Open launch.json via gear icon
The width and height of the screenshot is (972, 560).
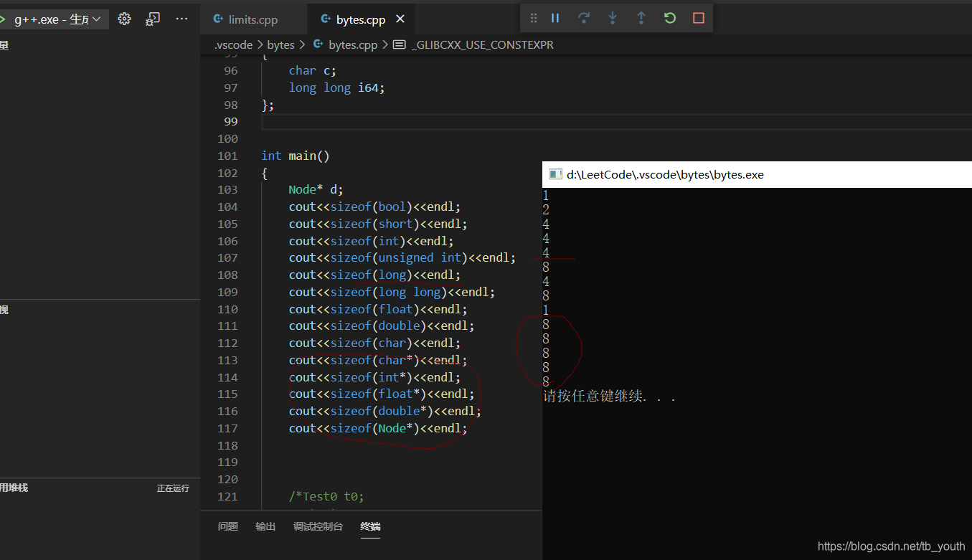pyautogui.click(x=124, y=19)
